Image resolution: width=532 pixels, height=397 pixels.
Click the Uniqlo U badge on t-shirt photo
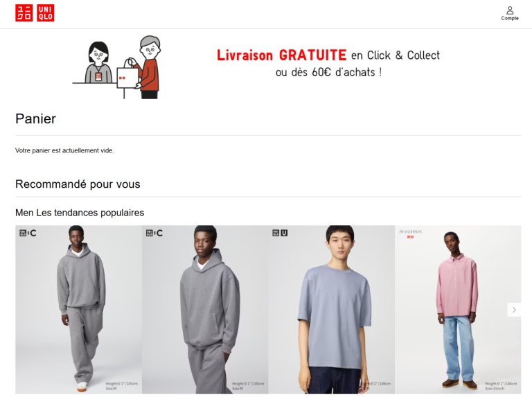[x=280, y=233]
